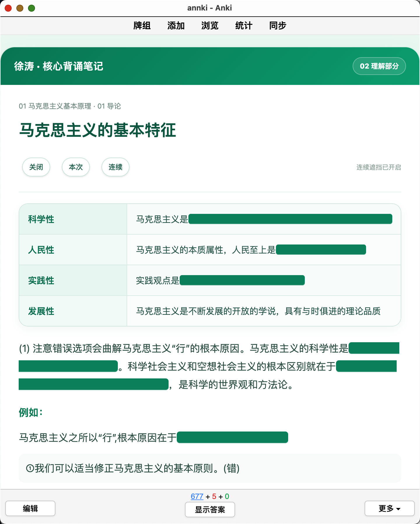Expand the 更多 dropdown menu

click(390, 508)
